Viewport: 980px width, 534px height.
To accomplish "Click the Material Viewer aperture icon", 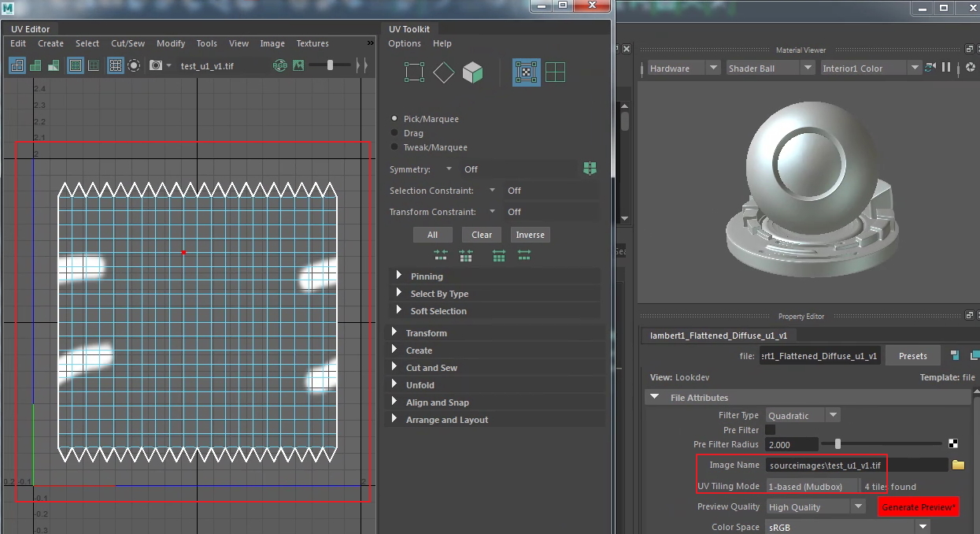I will click(970, 69).
